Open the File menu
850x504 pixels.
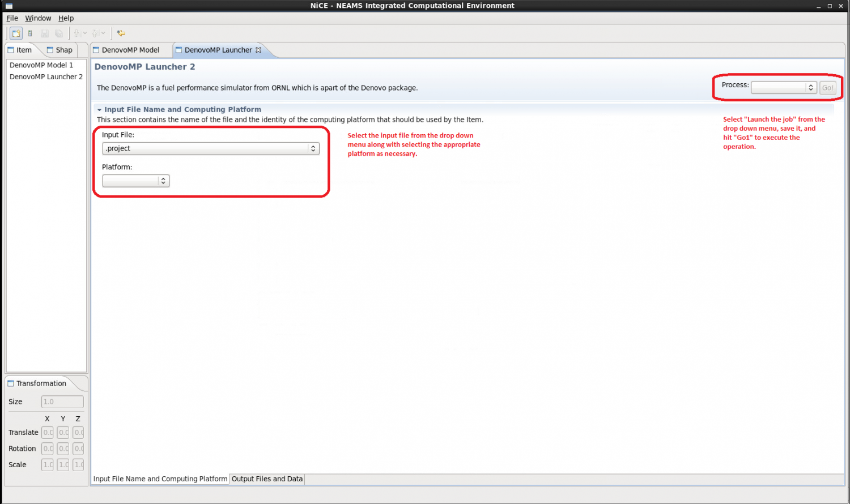12,18
